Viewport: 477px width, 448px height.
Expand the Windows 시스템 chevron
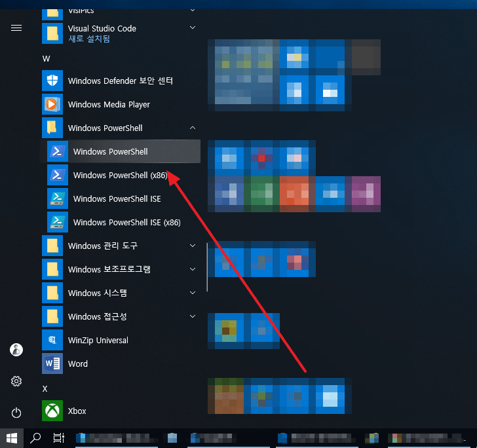[x=193, y=293]
